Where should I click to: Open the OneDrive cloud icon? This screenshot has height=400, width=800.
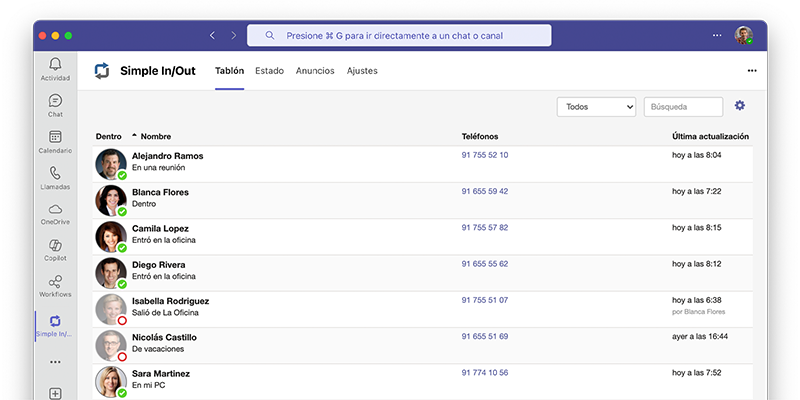[55, 209]
